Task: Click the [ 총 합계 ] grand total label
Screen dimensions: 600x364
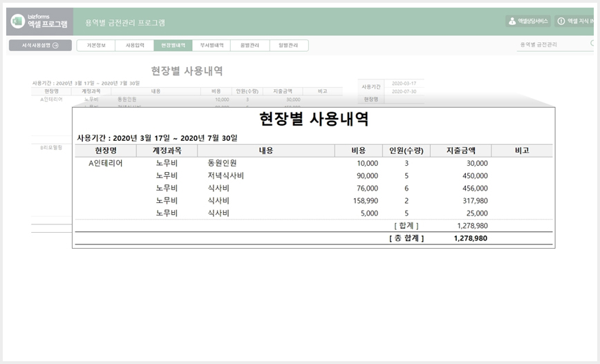Action: [x=406, y=238]
